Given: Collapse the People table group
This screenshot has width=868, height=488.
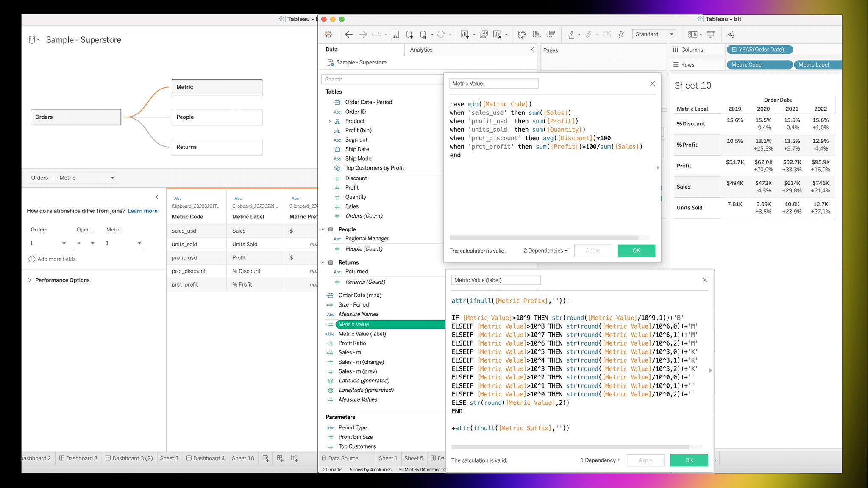Looking at the screenshot, I should pyautogui.click(x=323, y=229).
